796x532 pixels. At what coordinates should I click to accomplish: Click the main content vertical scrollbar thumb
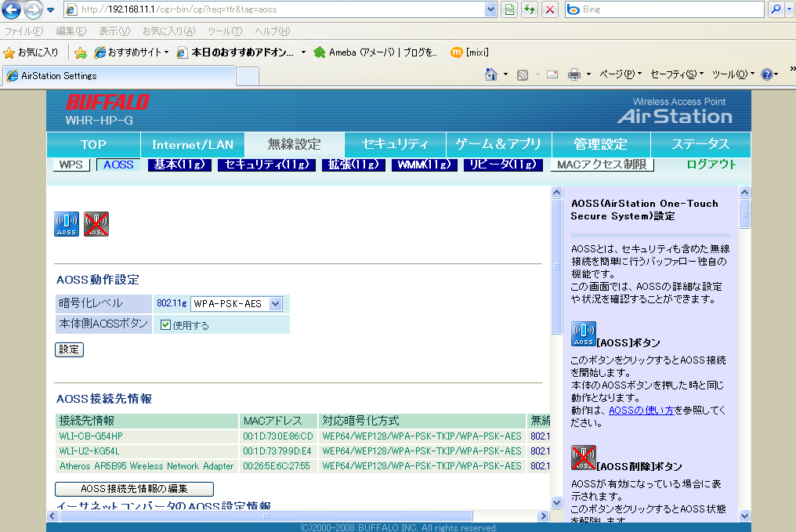556,266
